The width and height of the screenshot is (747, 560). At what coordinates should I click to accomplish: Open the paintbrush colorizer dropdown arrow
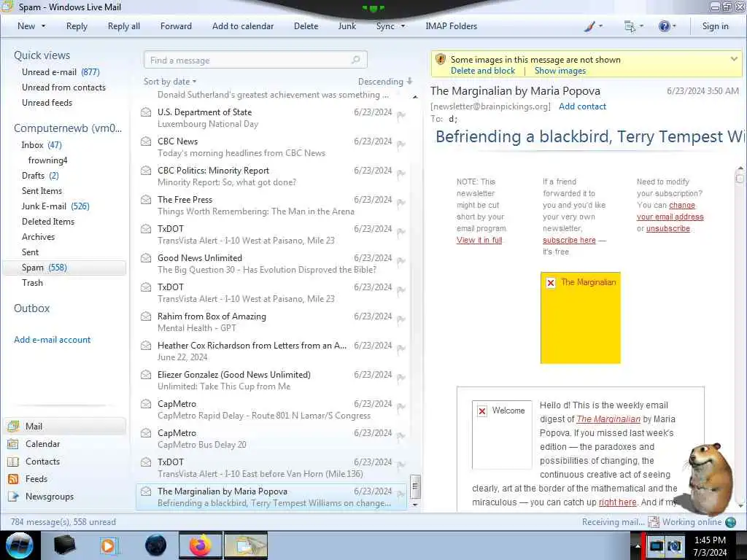tap(600, 26)
